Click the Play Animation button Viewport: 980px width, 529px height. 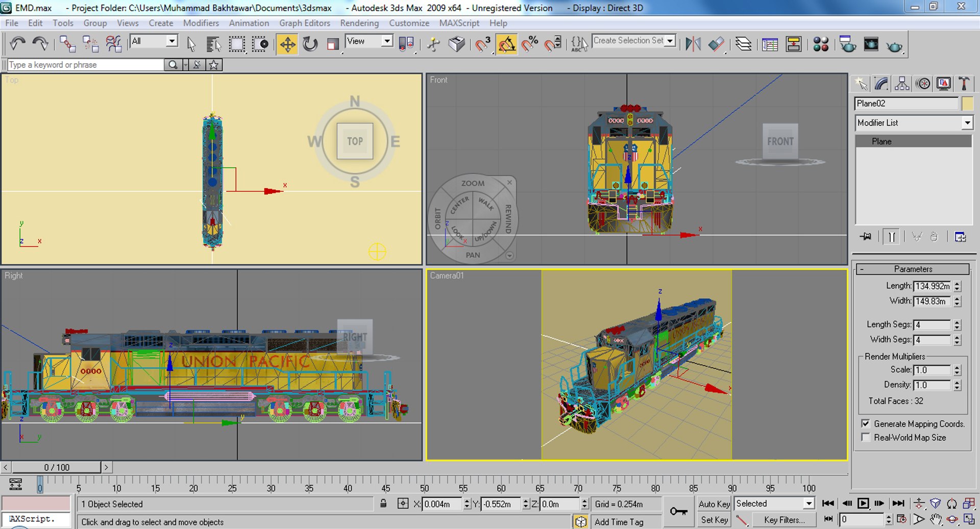pos(863,503)
